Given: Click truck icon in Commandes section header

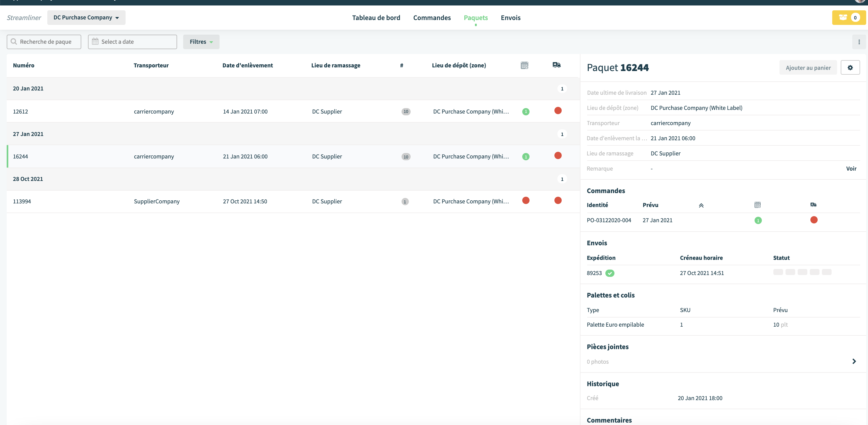Looking at the screenshot, I should [813, 205].
